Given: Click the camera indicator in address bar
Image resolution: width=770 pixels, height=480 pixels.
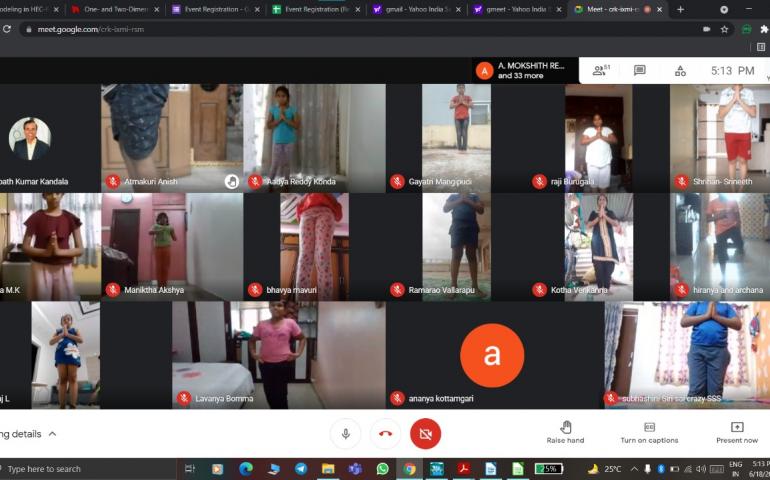Looking at the screenshot, I should pyautogui.click(x=706, y=29).
